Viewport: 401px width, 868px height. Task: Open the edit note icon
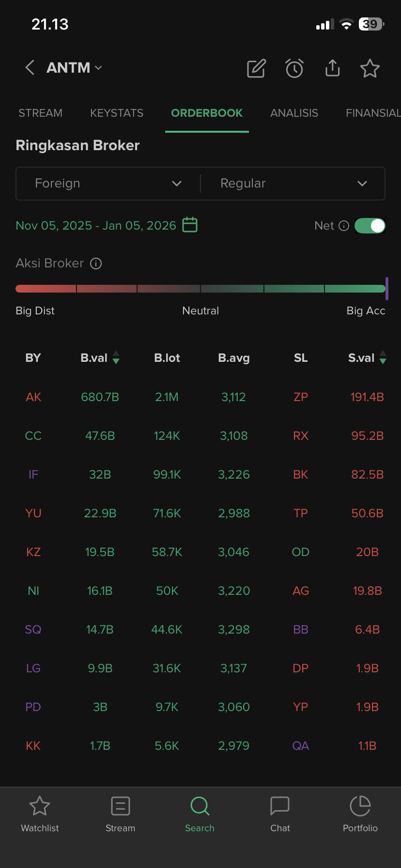coord(256,68)
